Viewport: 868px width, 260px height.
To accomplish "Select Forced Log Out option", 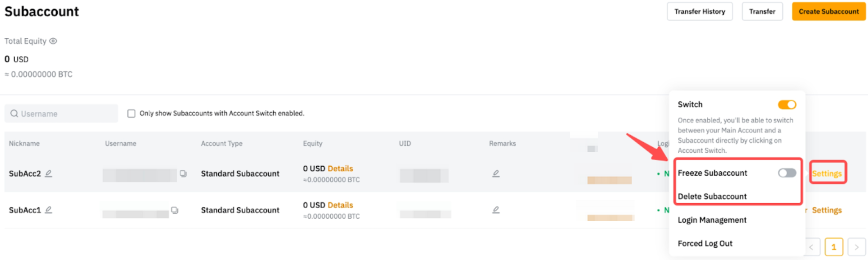I will tap(705, 243).
